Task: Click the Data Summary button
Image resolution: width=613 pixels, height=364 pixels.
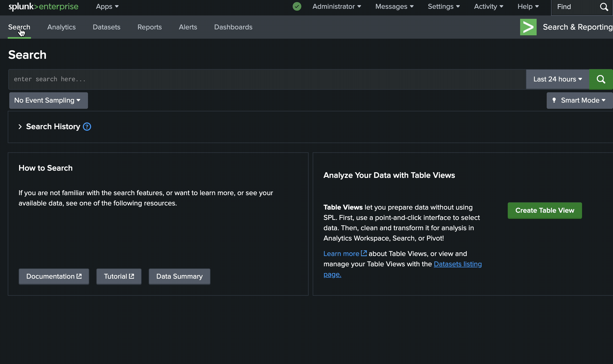Action: click(179, 276)
